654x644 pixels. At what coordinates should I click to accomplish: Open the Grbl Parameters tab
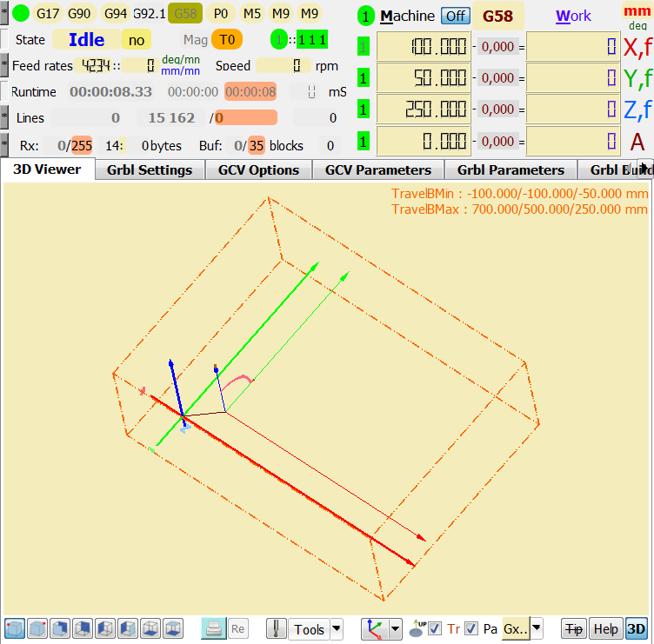click(511, 170)
